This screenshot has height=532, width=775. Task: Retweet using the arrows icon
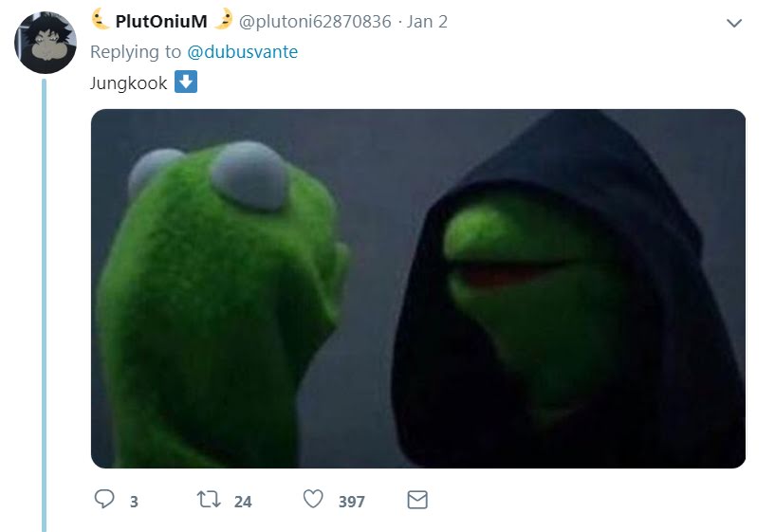click(x=209, y=500)
